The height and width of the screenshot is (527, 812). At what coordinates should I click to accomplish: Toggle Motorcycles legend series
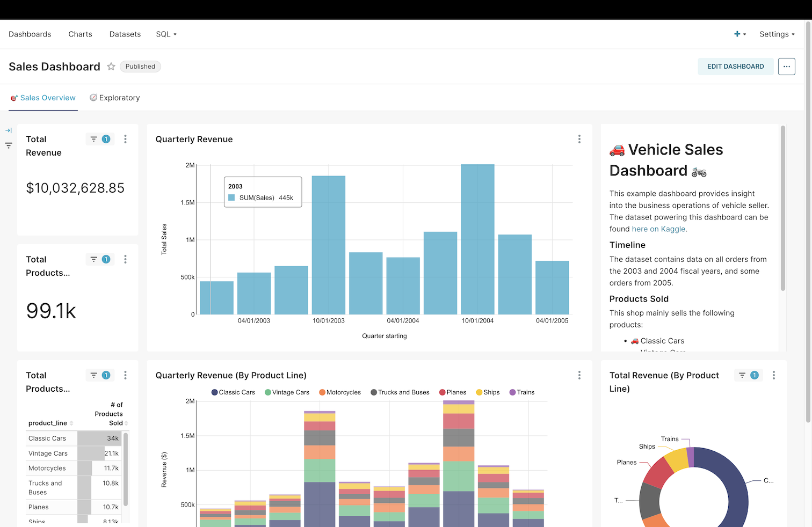340,392
